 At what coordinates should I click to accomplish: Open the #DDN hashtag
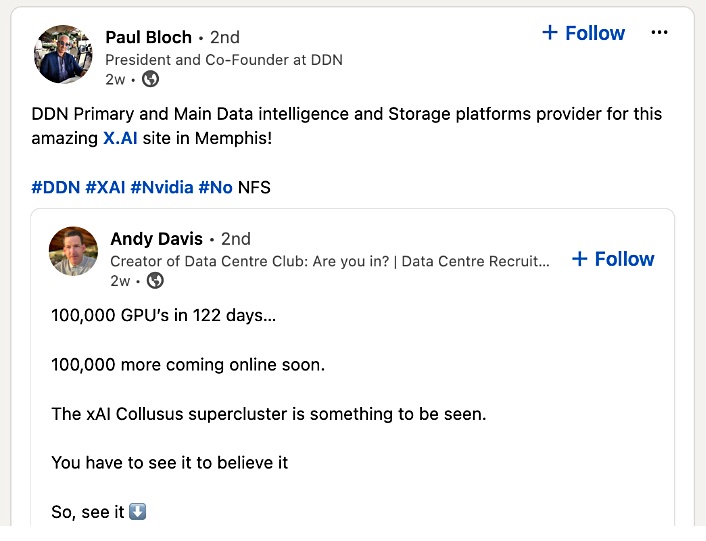pos(56,187)
